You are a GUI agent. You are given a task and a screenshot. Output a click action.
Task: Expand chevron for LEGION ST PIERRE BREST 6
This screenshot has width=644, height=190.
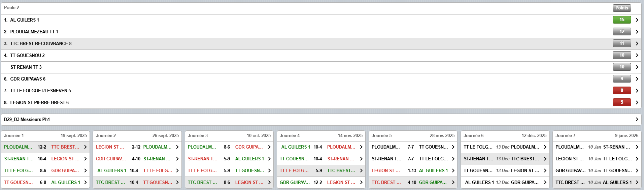tap(637, 102)
